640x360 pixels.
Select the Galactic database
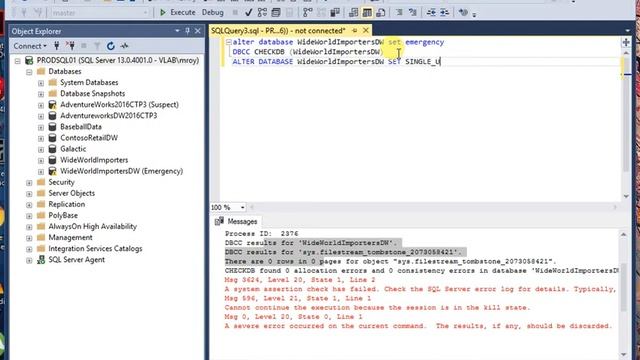pos(73,149)
